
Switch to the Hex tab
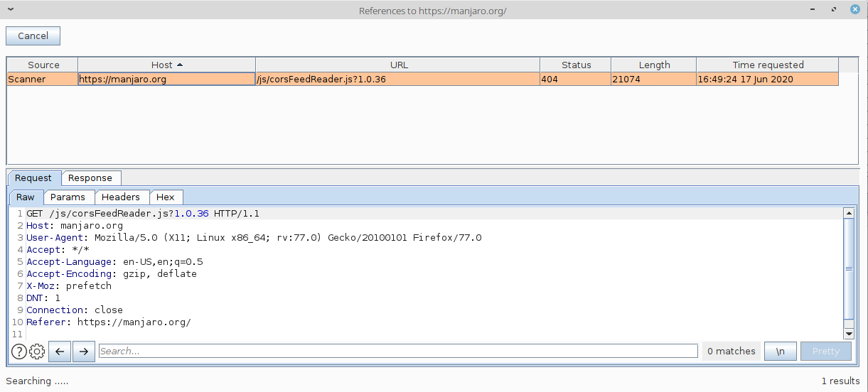point(166,197)
